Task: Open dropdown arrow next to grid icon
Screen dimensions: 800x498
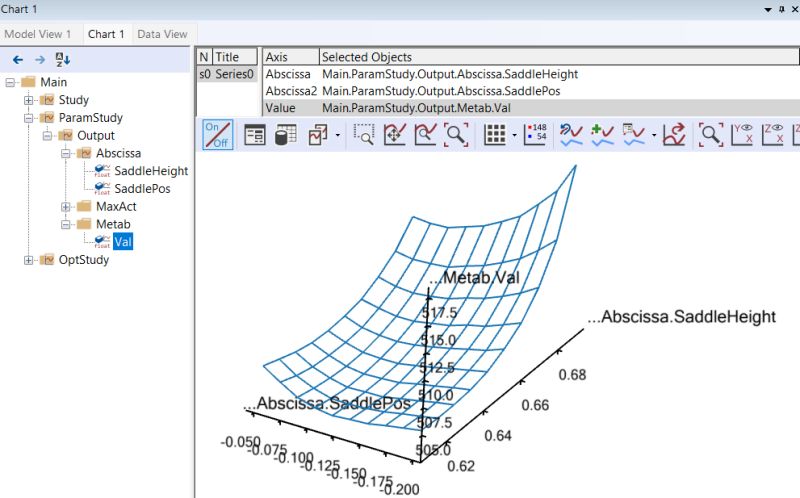Action: tap(514, 135)
